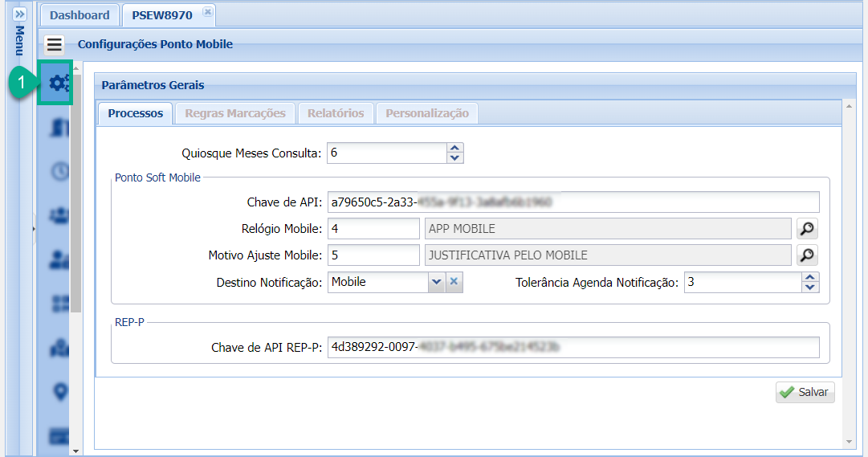Select the Personalização tab
Viewport: 868px width, 457px height.
(x=426, y=113)
